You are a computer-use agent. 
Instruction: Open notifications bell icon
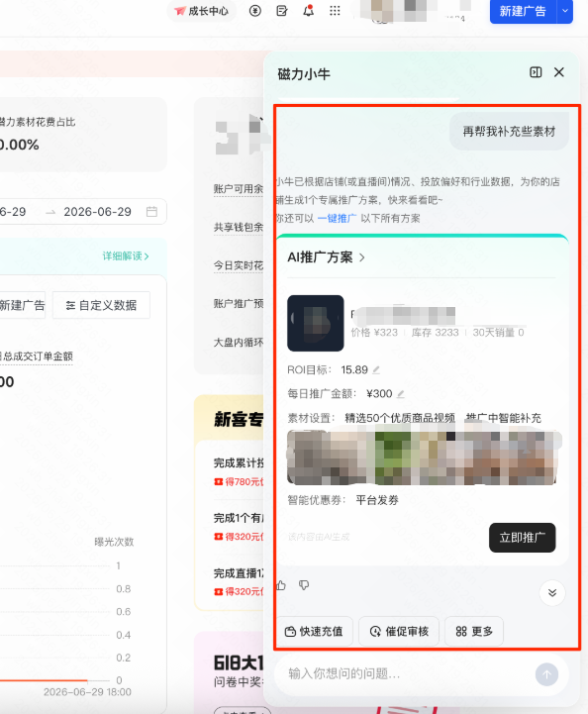click(x=308, y=11)
